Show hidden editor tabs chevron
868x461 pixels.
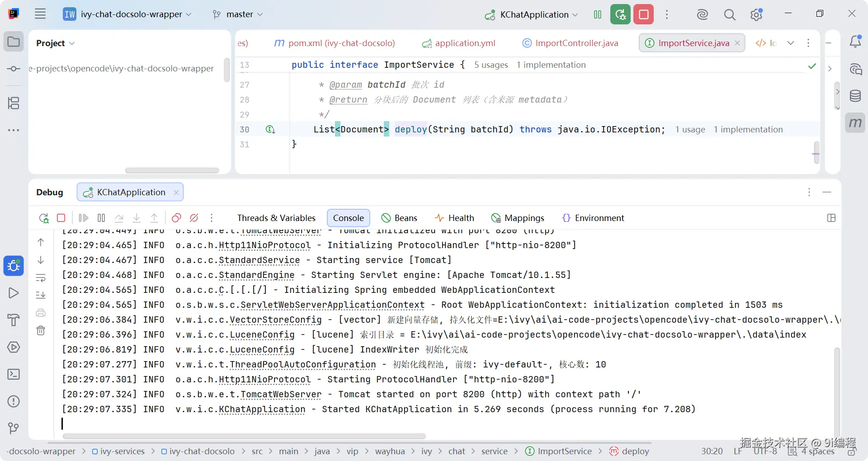tap(791, 43)
